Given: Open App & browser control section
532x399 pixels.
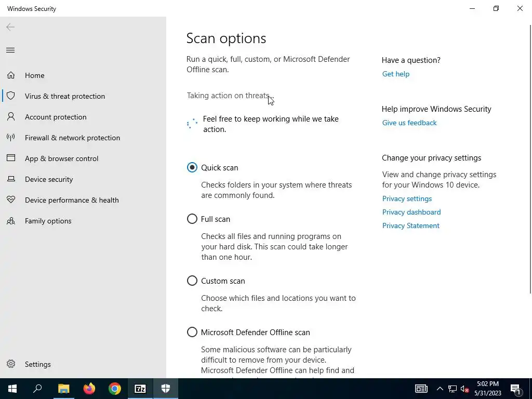Looking at the screenshot, I should click(61, 158).
